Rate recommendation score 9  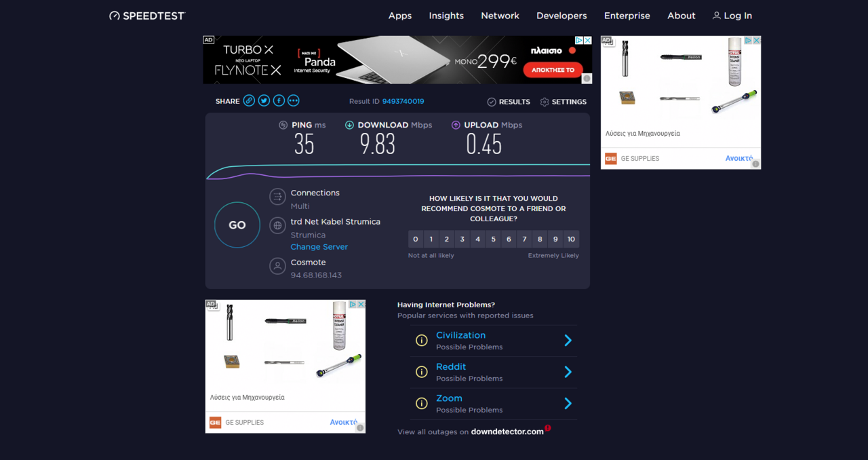(555, 239)
